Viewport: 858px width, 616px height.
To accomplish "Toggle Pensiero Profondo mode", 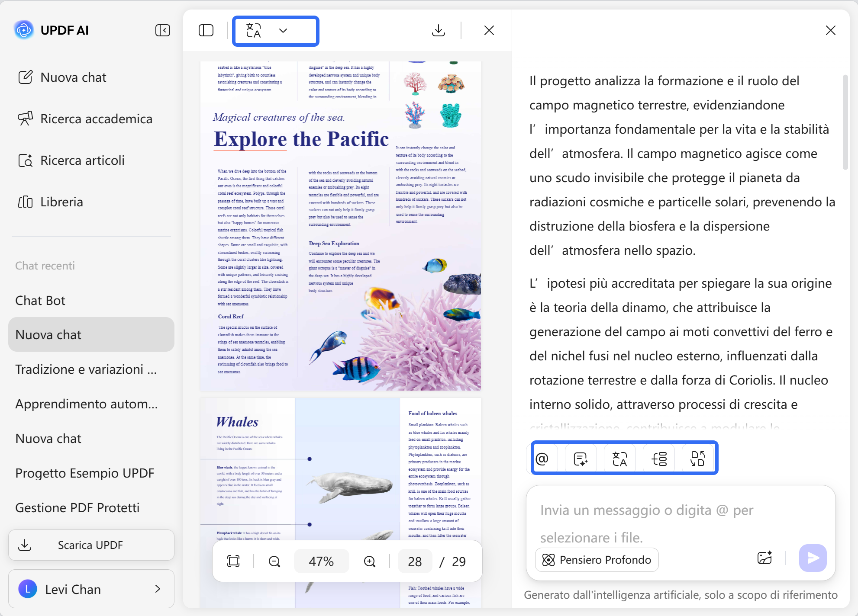I will tap(597, 560).
